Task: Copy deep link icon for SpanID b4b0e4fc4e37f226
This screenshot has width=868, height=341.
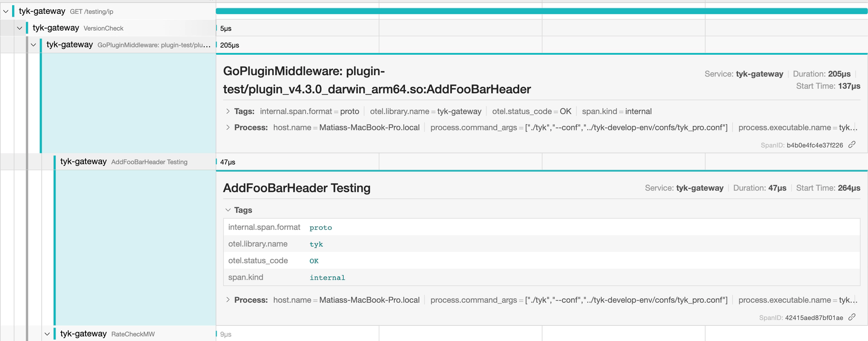Action: (852, 145)
